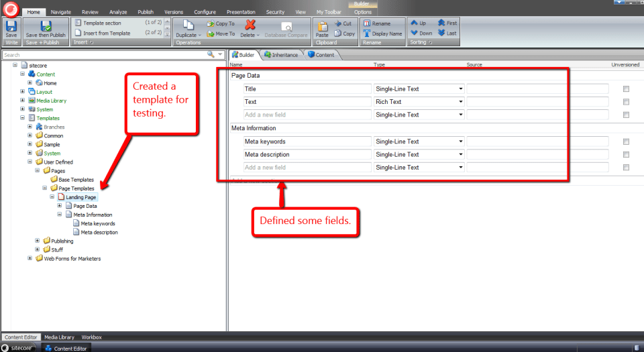Enable Unversioned checkbox for Text field
Image resolution: width=644 pixels, height=352 pixels.
pyautogui.click(x=626, y=102)
